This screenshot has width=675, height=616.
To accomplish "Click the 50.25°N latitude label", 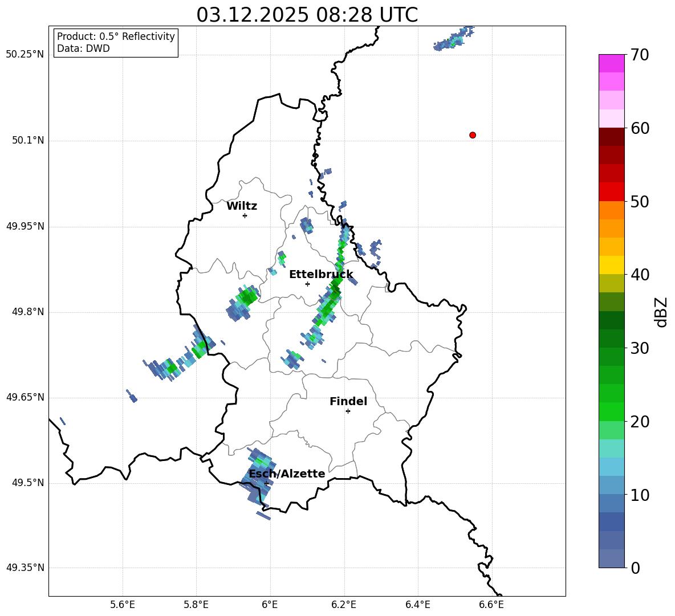I will pyautogui.click(x=25, y=55).
